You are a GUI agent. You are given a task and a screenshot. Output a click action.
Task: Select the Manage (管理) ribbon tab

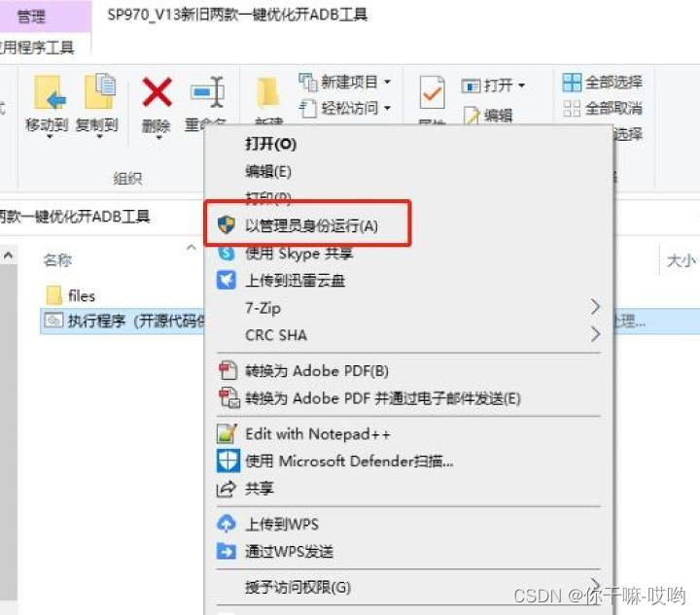tap(31, 17)
